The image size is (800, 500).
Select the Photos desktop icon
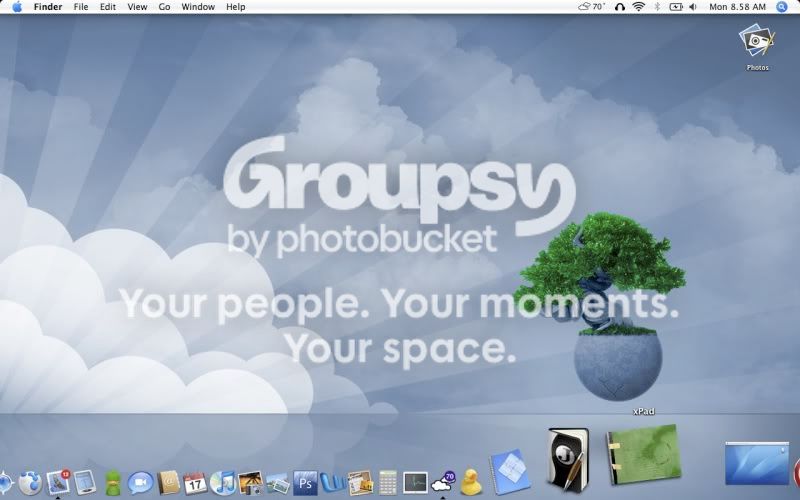[757, 47]
